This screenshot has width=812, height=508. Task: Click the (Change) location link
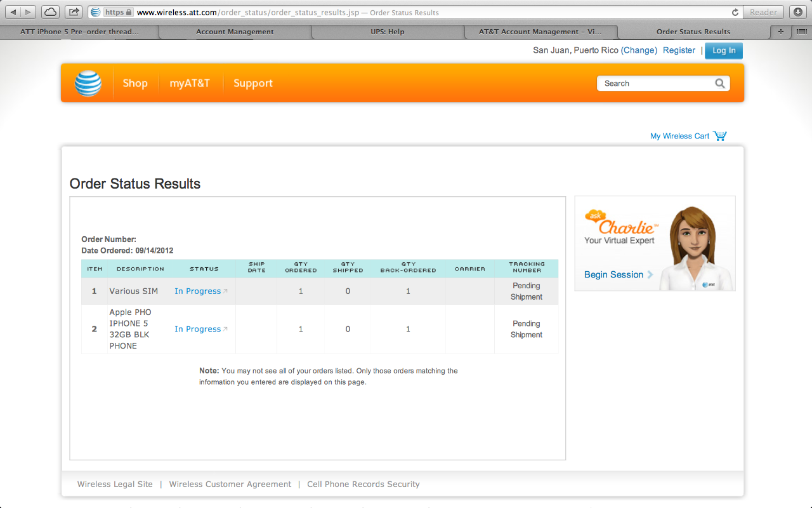point(639,50)
